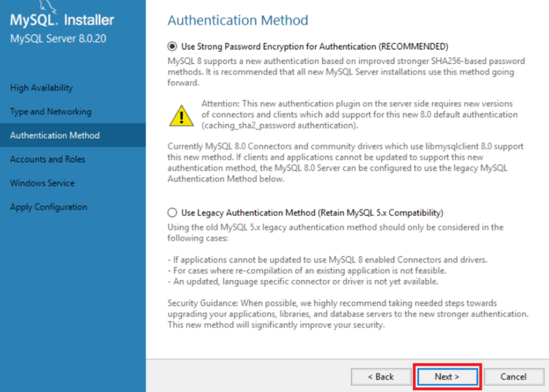Image resolution: width=549 pixels, height=392 pixels.
Task: Open Accounts and Roles step
Action: [x=48, y=159]
